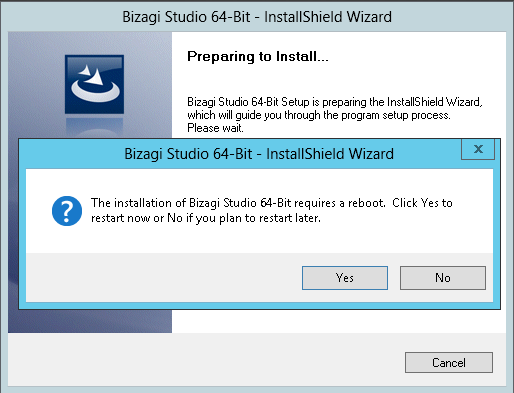Select the background wizard window's title bar
Screen dimensions: 514x393
[x=257, y=17]
